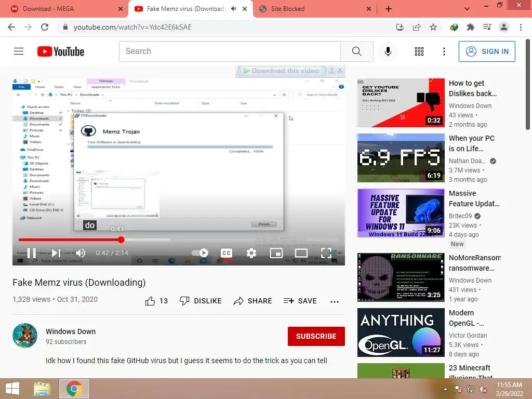Click Download this video button
Image resolution: width=532 pixels, height=399 pixels.
(281, 71)
